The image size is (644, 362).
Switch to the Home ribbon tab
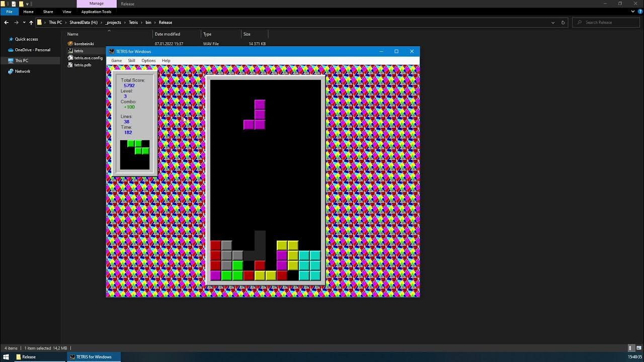click(28, 12)
